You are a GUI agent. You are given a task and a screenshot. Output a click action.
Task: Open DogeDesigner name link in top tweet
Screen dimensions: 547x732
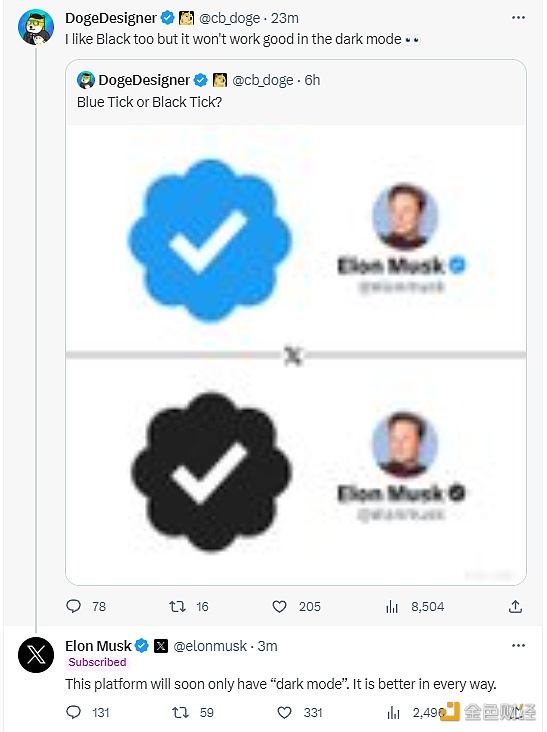coord(111,18)
